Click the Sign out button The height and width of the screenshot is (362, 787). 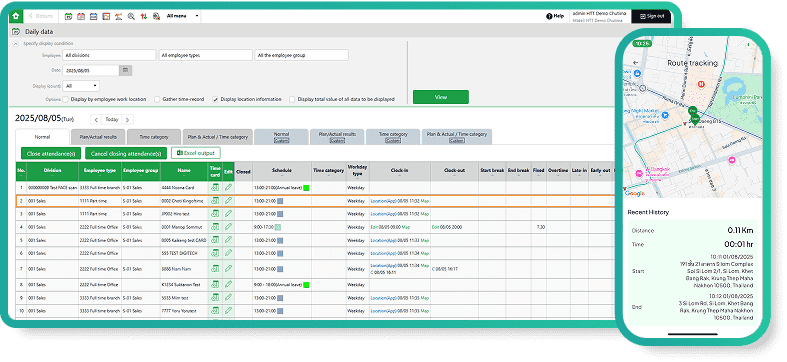(x=651, y=16)
